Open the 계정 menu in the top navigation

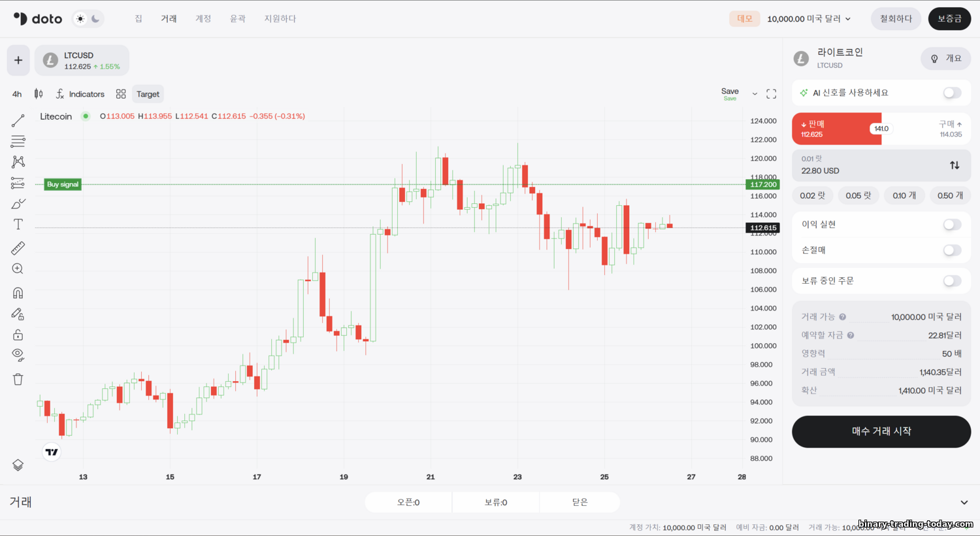tap(203, 19)
